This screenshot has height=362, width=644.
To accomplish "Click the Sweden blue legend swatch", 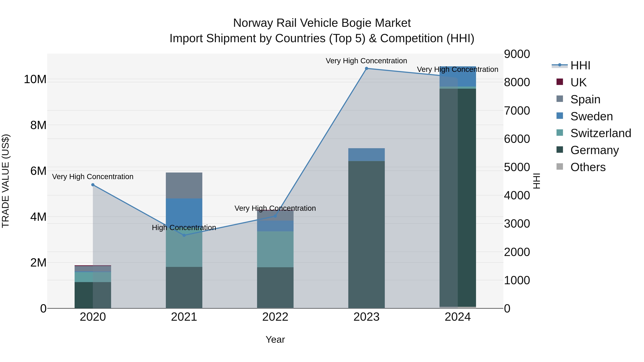I will click(560, 116).
